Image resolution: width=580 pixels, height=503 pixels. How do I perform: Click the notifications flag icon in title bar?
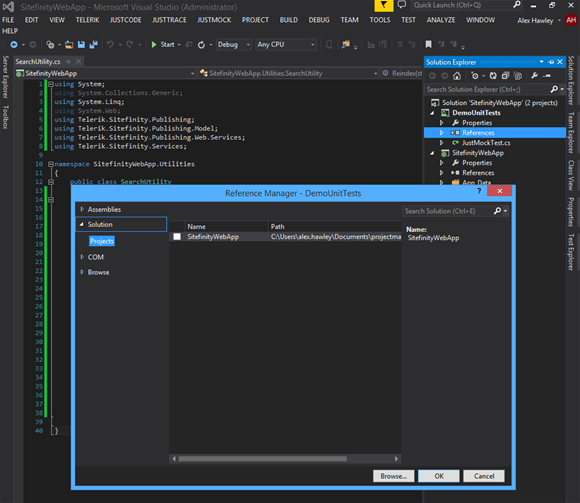click(384, 5)
